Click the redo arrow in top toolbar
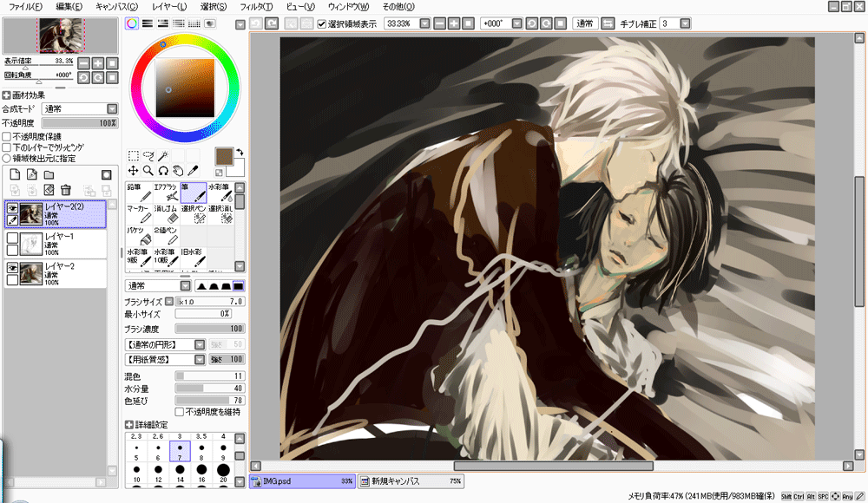 tap(271, 23)
